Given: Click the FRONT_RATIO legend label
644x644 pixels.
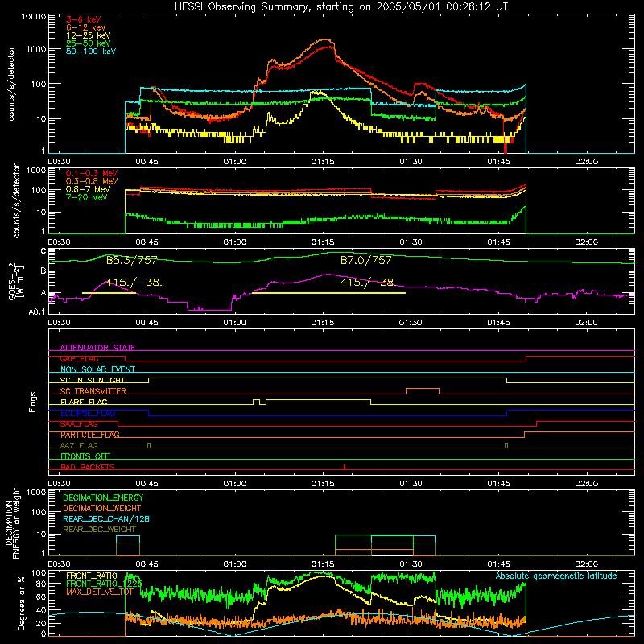Looking at the screenshot, I should point(92,576).
